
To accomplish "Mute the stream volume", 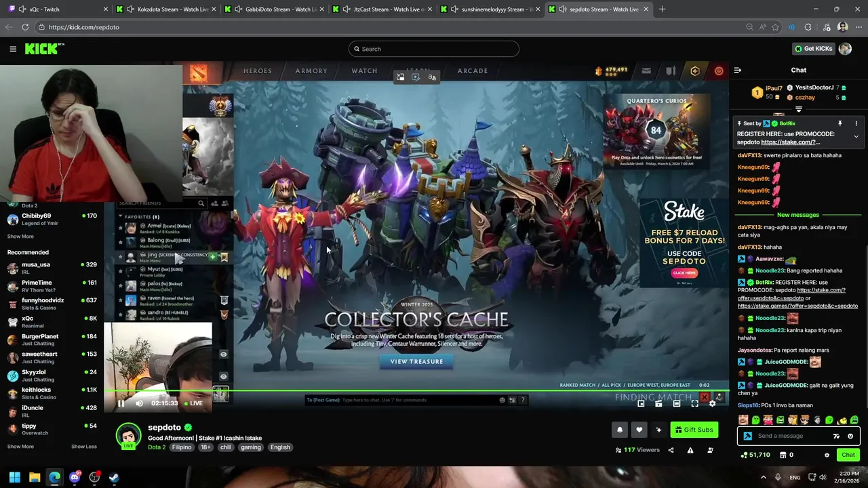I will 139,403.
